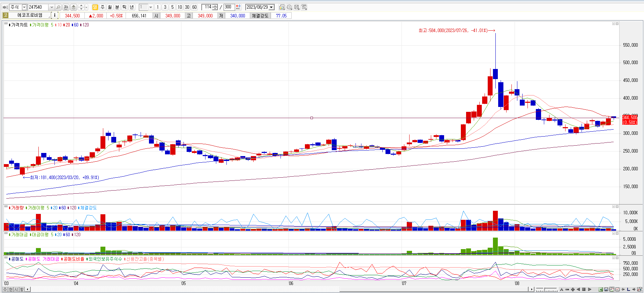Switch to the 시 bottom tab
644x293 pixels.
click(x=16, y=289)
